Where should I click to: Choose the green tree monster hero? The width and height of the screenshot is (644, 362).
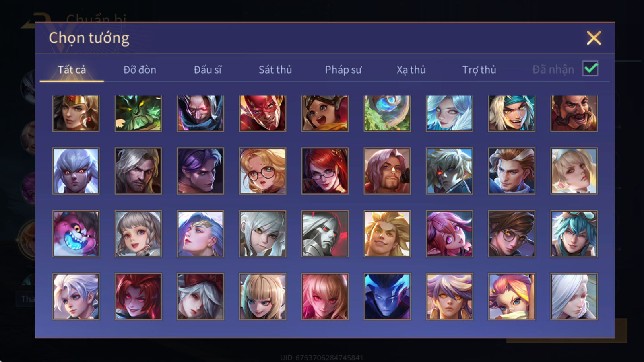(x=138, y=113)
